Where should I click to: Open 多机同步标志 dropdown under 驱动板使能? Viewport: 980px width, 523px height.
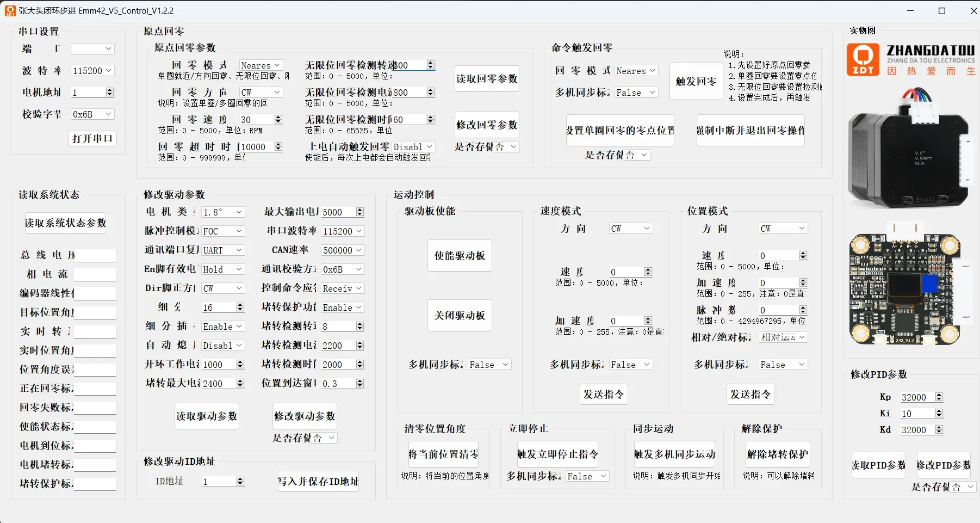coord(490,364)
